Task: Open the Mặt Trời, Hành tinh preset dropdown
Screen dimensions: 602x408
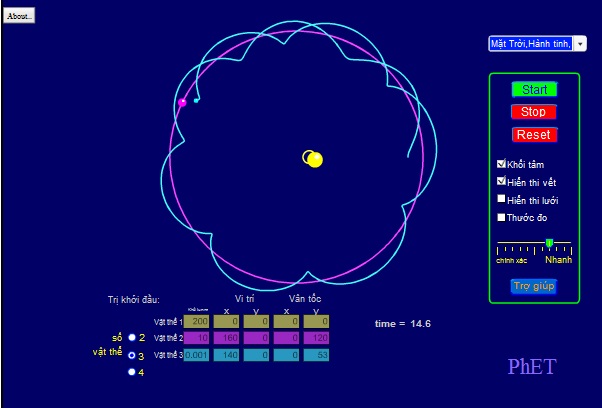Action: point(537,44)
